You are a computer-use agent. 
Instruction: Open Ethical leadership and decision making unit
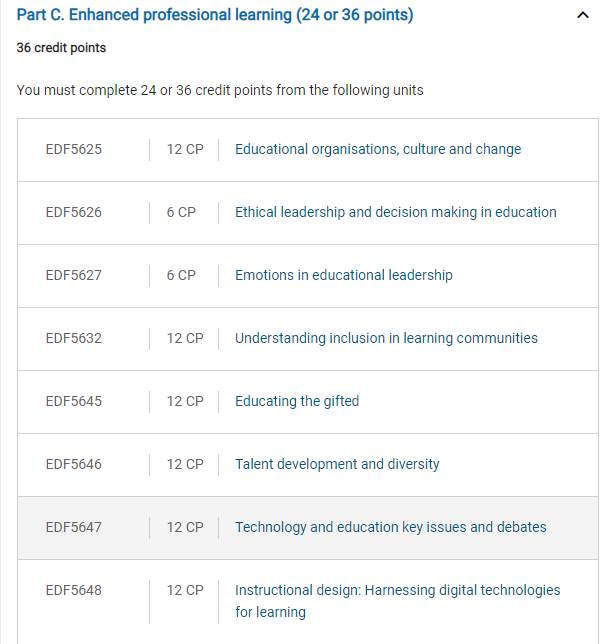pos(395,212)
